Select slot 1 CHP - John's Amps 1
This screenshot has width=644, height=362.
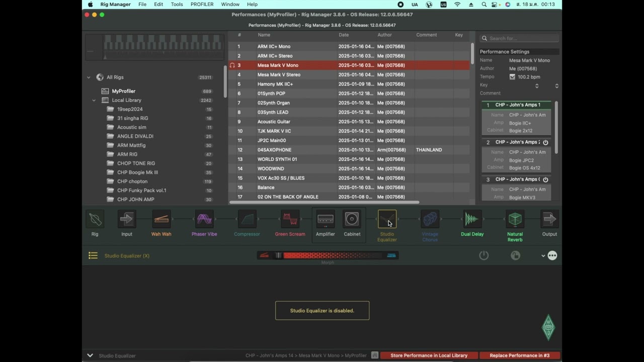[517, 105]
